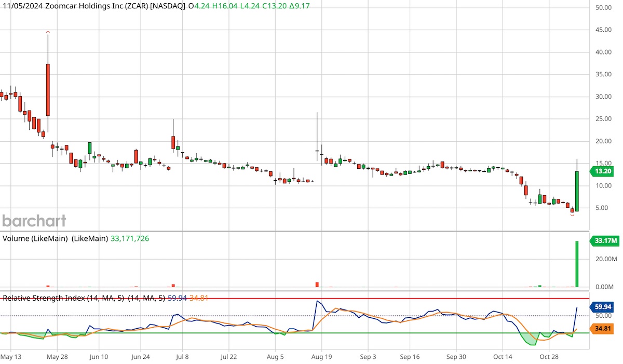Click the [NASDAQ] exchange label
The width and height of the screenshot is (623, 364).
coord(167,7)
